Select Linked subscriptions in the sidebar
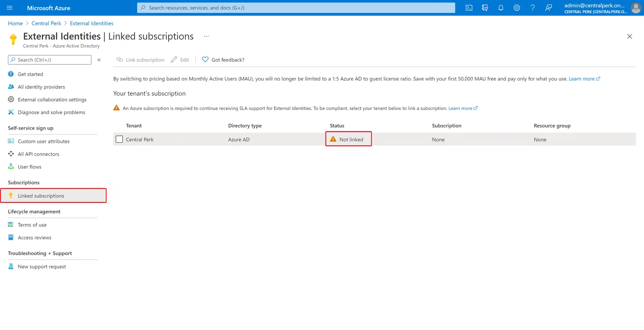The height and width of the screenshot is (330, 644). 53,196
